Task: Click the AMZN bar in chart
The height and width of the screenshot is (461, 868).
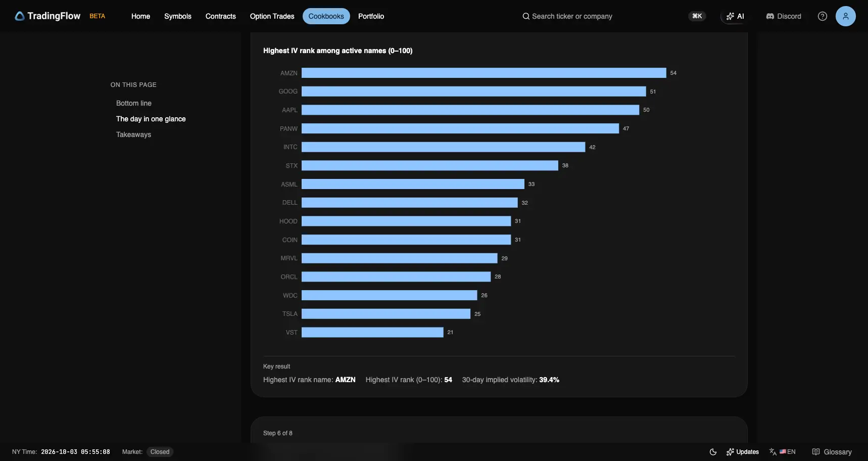Action: (x=484, y=73)
